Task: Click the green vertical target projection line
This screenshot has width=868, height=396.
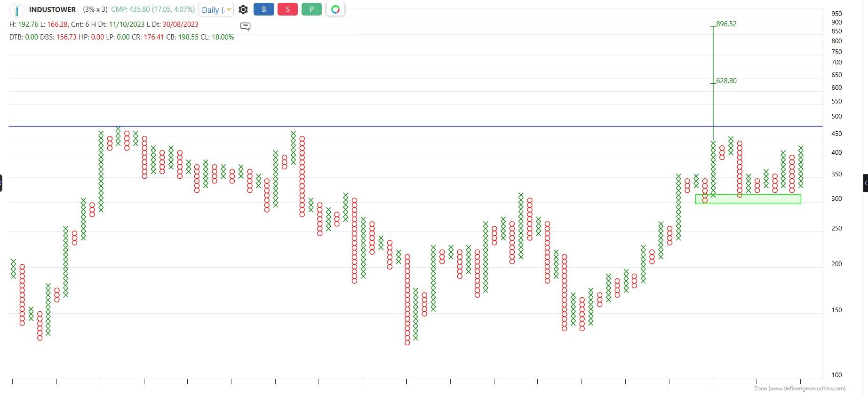Action: click(x=713, y=108)
